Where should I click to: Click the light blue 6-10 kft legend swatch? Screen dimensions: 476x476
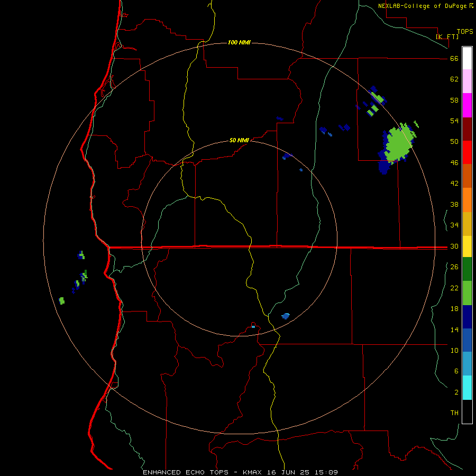click(x=467, y=363)
